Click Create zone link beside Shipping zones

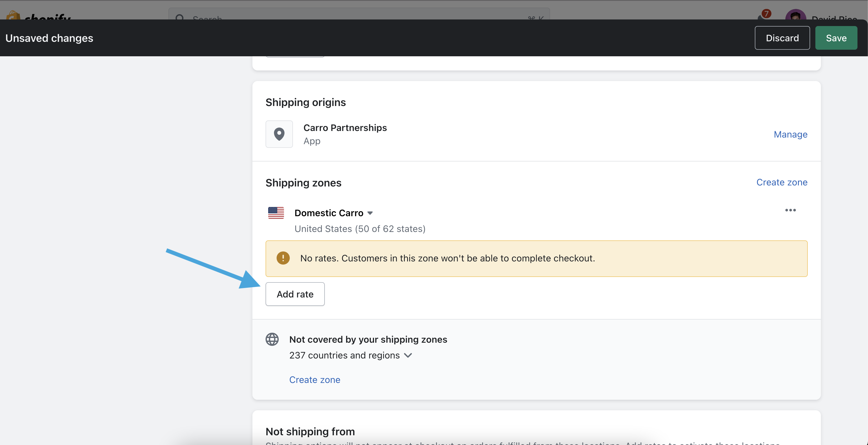[782, 182]
